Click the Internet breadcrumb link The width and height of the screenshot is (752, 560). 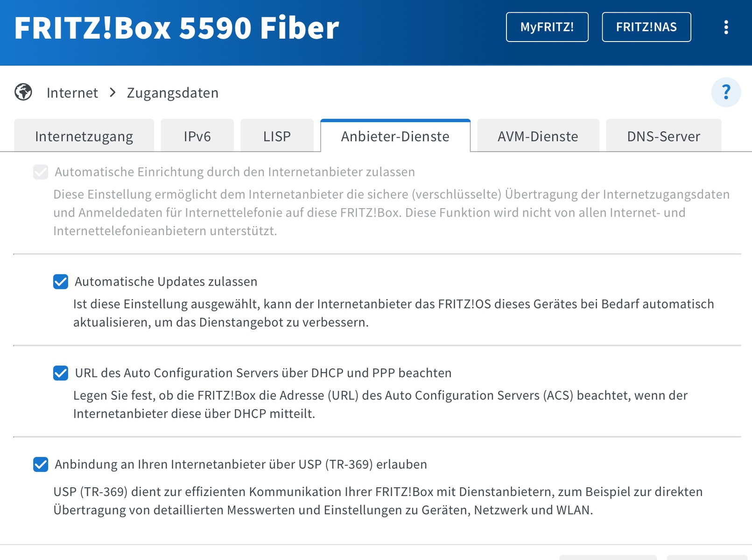72,93
